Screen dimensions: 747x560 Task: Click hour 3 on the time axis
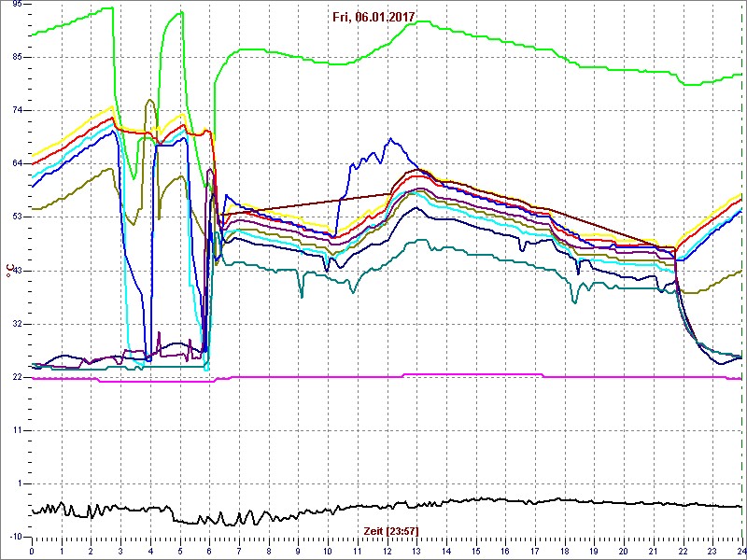[120, 550]
